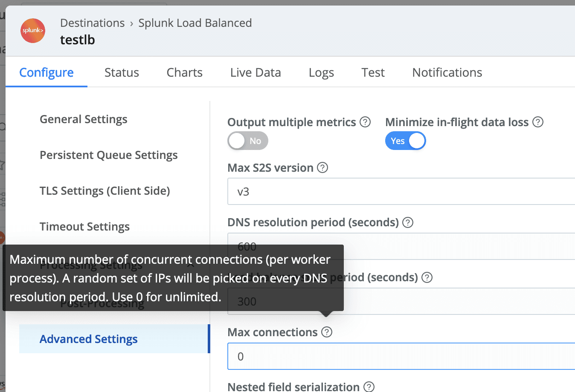Open DNS resolution period help tooltip
Viewport: 575px width, 392px height.
click(x=408, y=222)
